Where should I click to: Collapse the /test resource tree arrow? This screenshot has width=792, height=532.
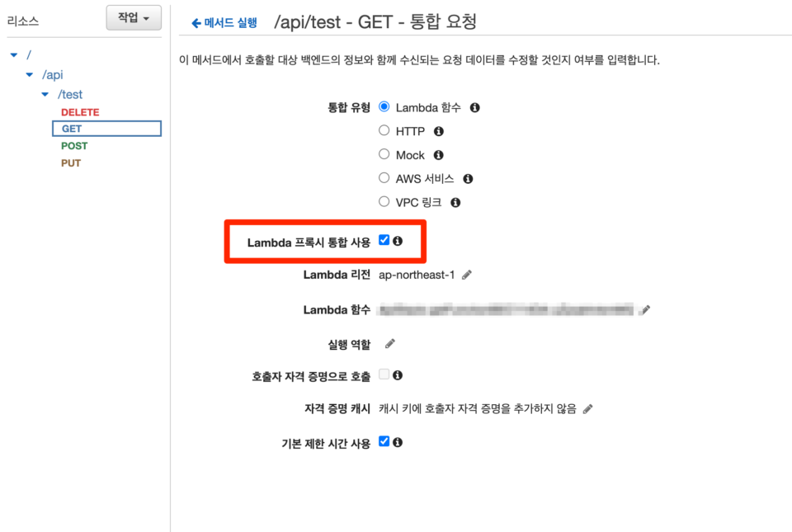46,95
